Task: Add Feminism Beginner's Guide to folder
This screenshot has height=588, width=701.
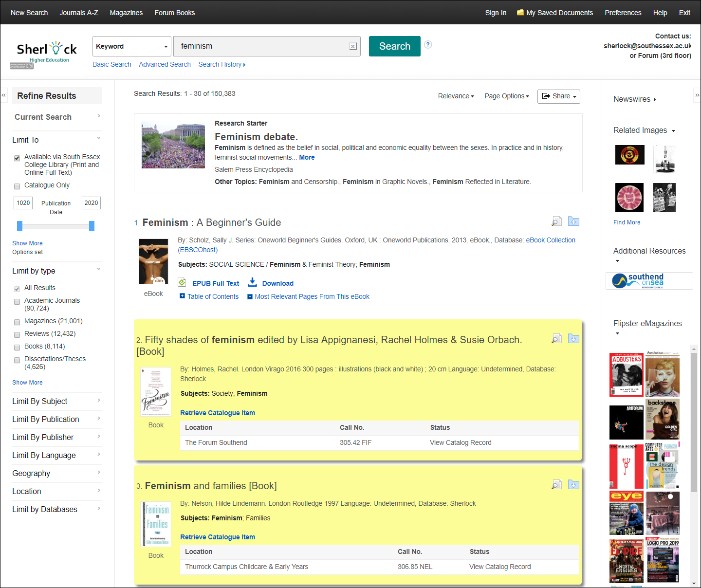Action: [573, 221]
